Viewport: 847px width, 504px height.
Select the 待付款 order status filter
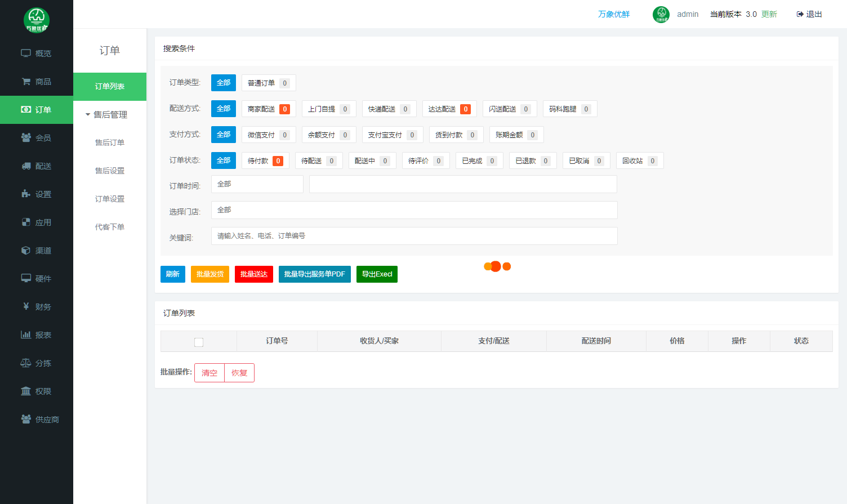tap(265, 161)
